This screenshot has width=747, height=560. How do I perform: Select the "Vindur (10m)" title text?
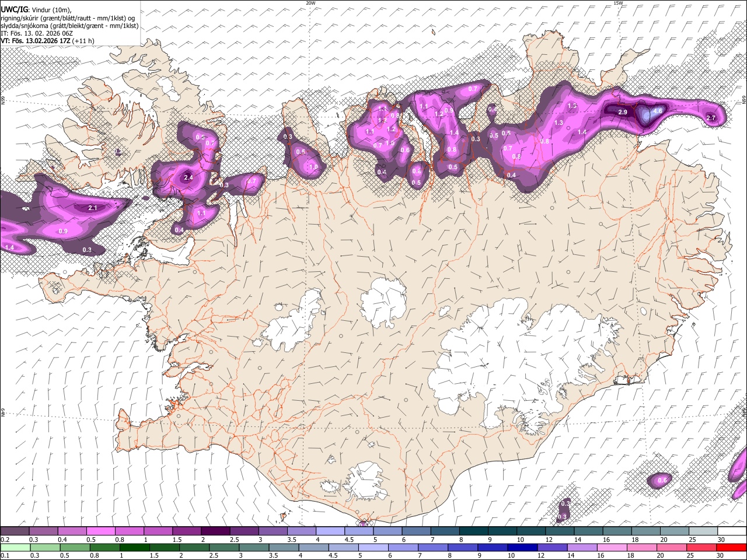click(x=51, y=10)
